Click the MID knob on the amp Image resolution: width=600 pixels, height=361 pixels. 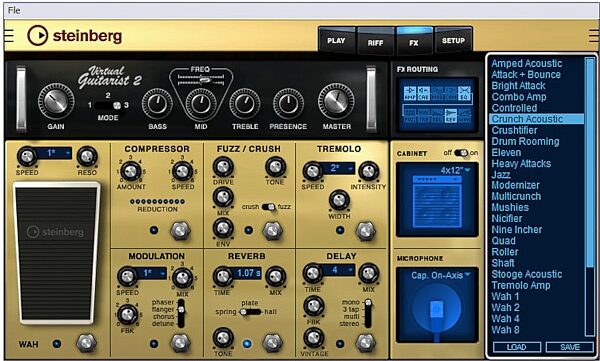coord(201,104)
